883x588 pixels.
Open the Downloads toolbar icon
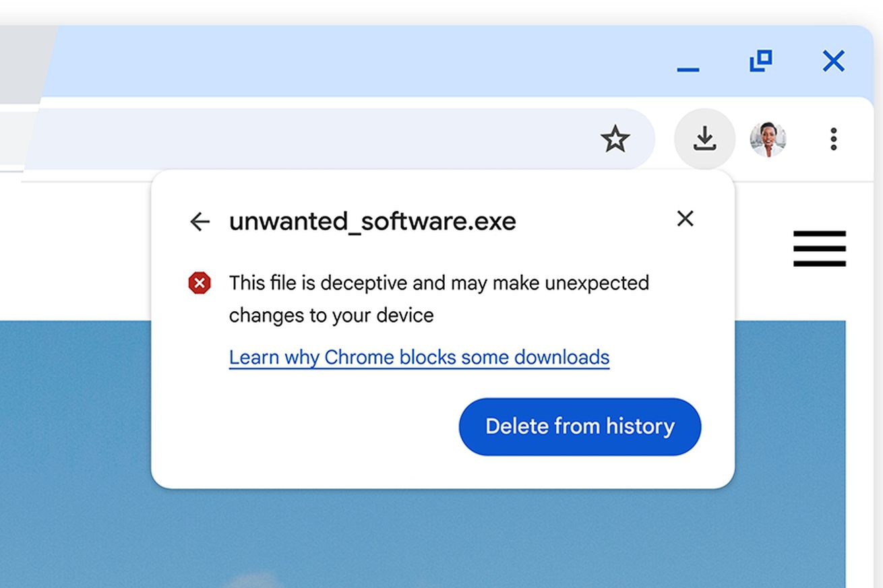click(x=704, y=139)
